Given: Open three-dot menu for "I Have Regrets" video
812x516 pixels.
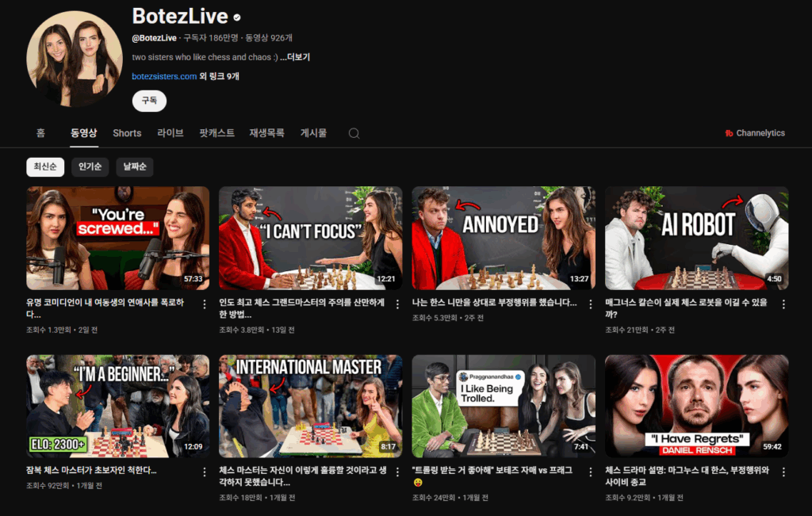Looking at the screenshot, I should click(783, 472).
